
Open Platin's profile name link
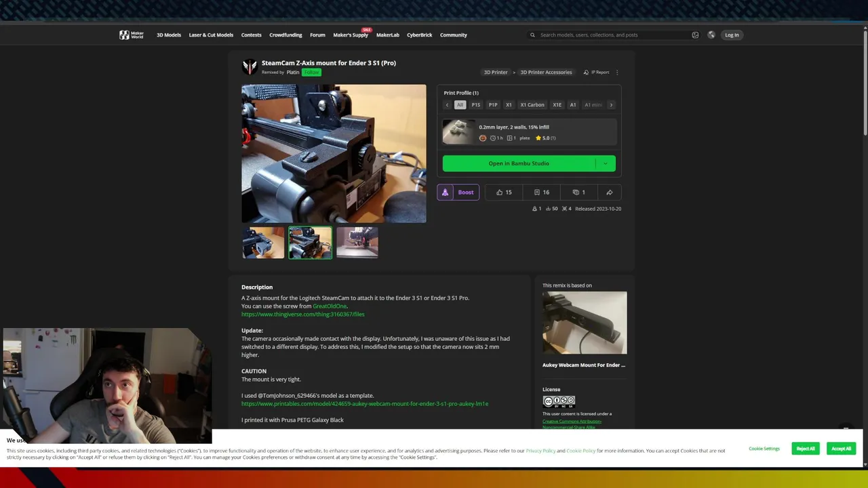tap(292, 72)
